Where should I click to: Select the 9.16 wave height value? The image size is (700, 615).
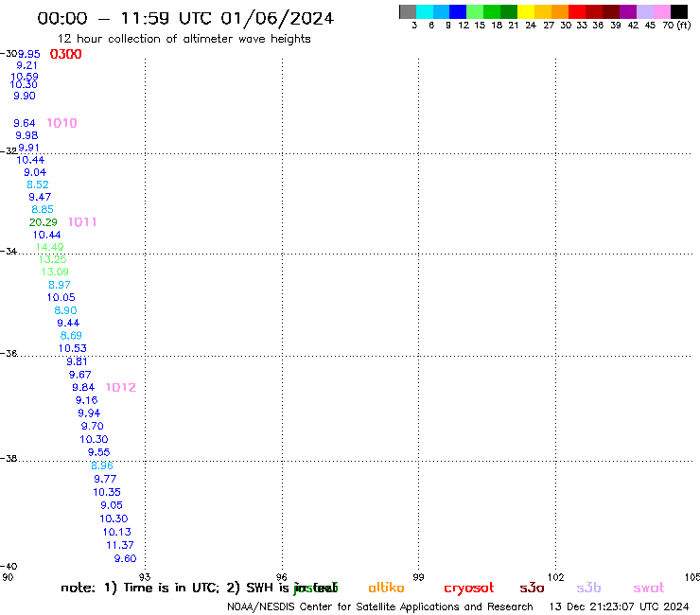[87, 400]
